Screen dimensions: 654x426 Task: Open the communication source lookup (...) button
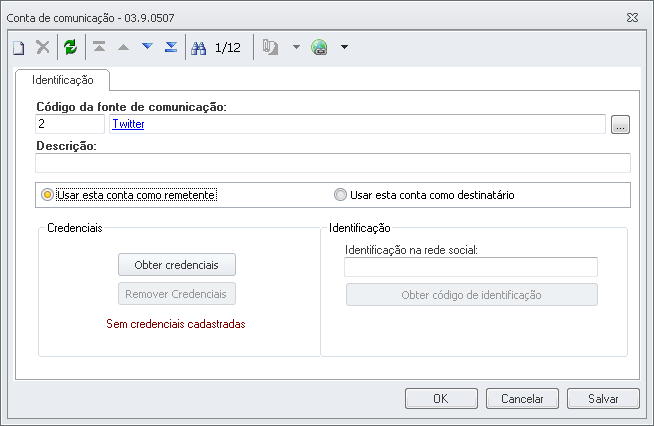tap(620, 124)
